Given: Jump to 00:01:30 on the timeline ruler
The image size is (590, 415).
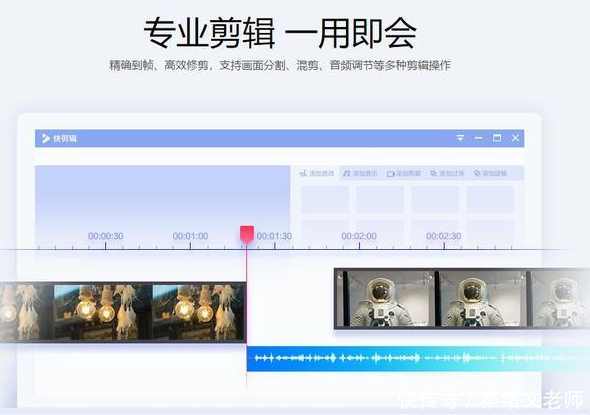Looking at the screenshot, I should point(274,236).
